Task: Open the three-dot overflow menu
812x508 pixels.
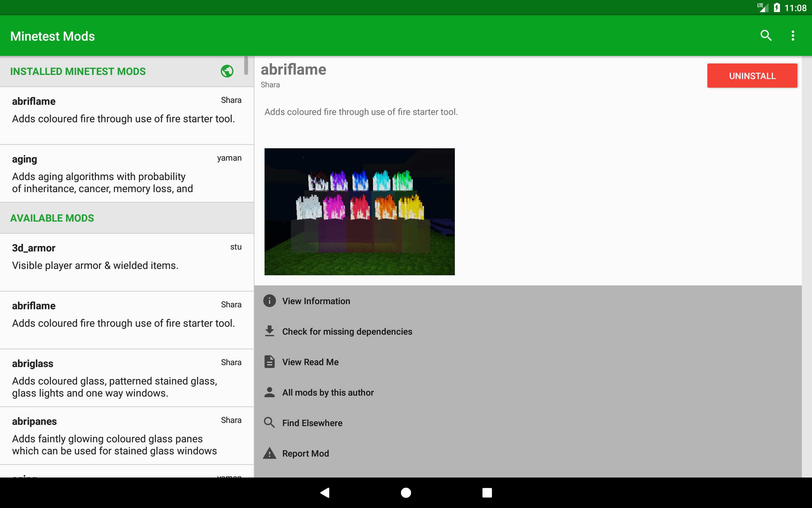Action: click(793, 36)
